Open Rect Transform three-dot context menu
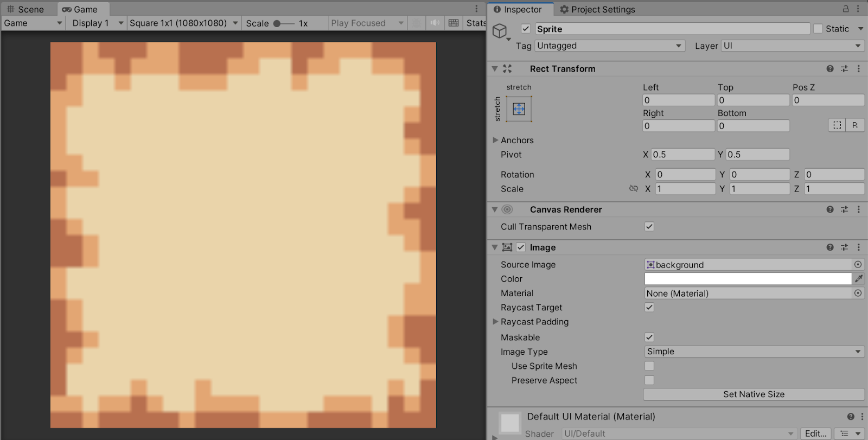The image size is (868, 440). [x=858, y=69]
